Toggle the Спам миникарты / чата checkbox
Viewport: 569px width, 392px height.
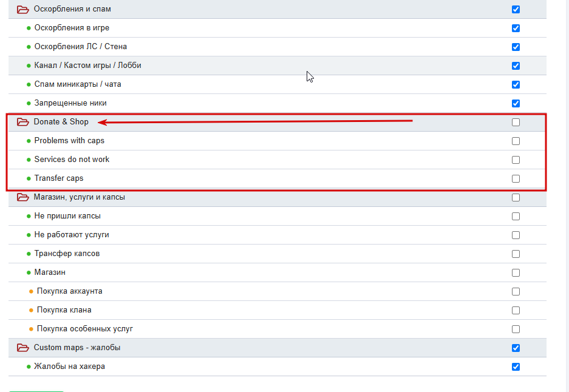(x=516, y=84)
